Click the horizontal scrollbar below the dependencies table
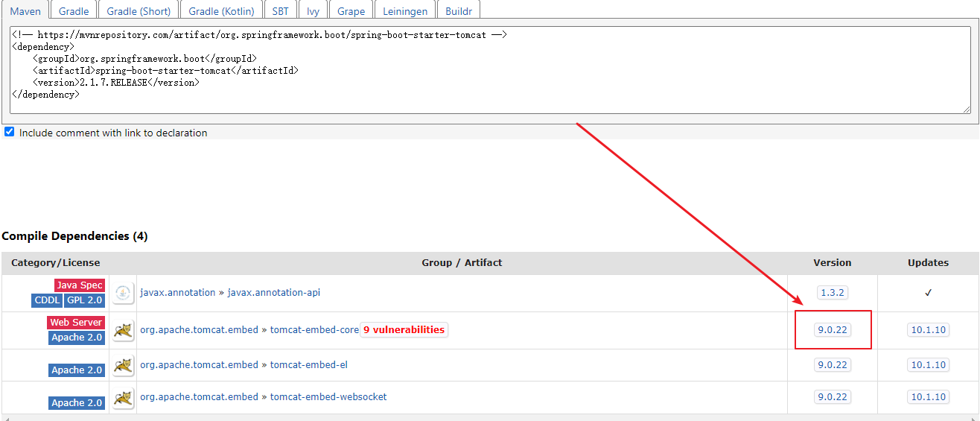Screen dimensions: 980x421 coord(490,418)
